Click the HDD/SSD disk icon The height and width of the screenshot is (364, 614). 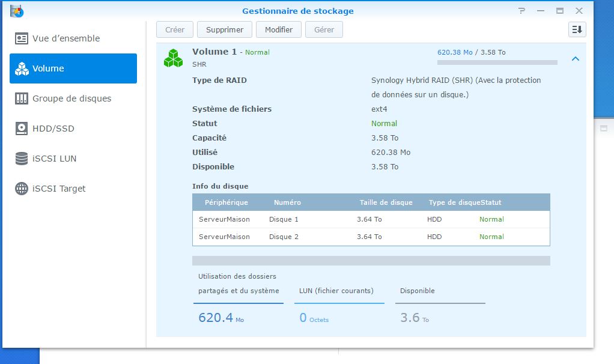coord(22,129)
